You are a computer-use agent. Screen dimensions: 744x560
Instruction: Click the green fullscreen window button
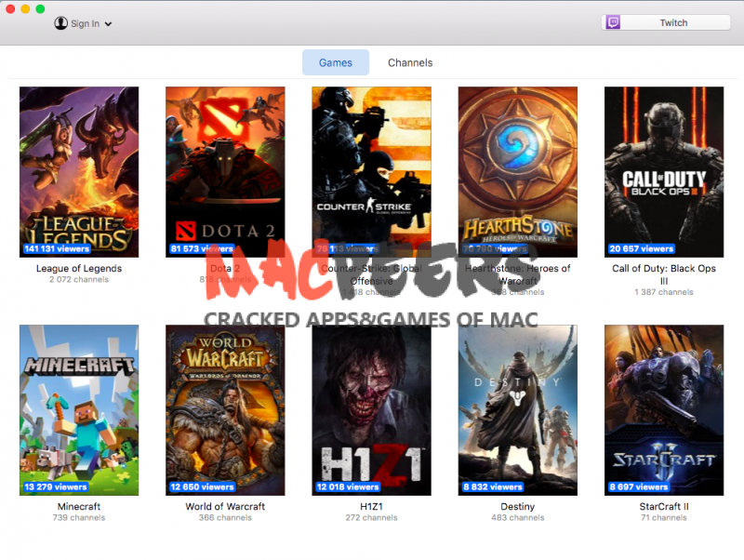pyautogui.click(x=40, y=8)
